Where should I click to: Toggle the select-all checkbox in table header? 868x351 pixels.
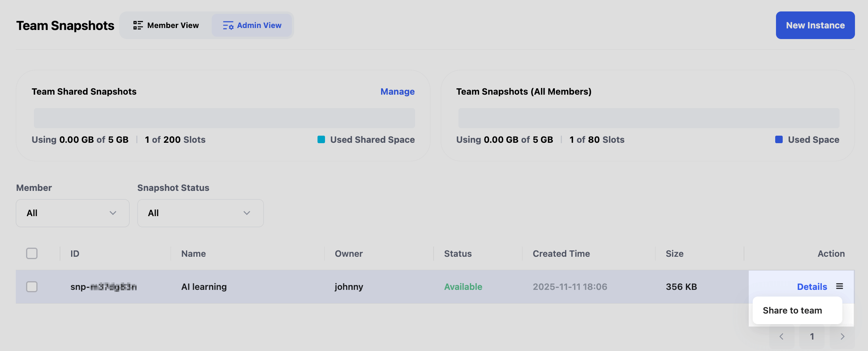pyautogui.click(x=32, y=253)
